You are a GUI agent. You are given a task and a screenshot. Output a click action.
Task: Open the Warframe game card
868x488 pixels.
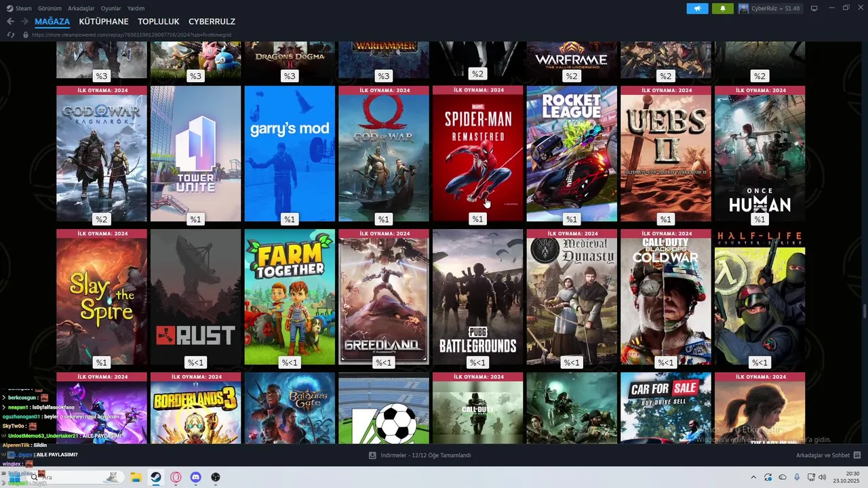point(572,60)
